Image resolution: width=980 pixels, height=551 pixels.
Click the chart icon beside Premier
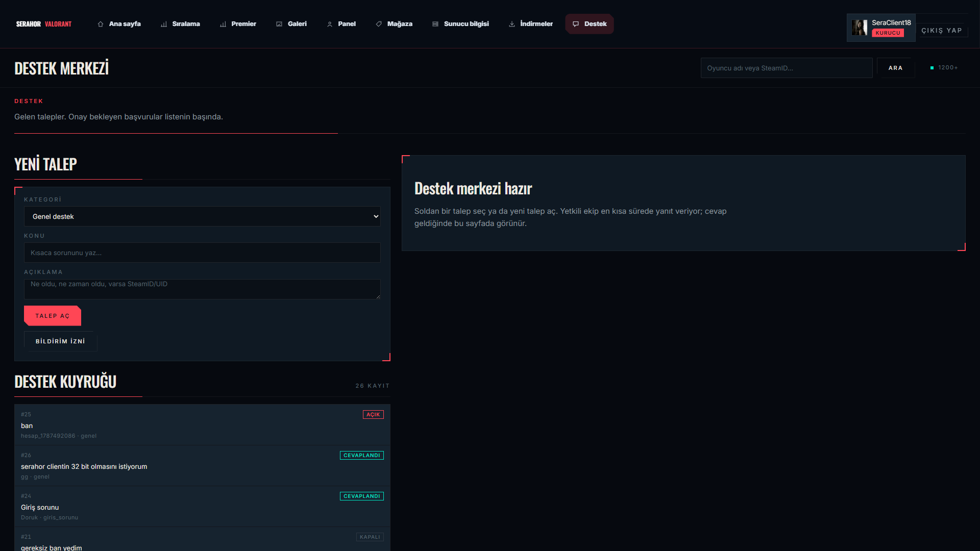[223, 24]
